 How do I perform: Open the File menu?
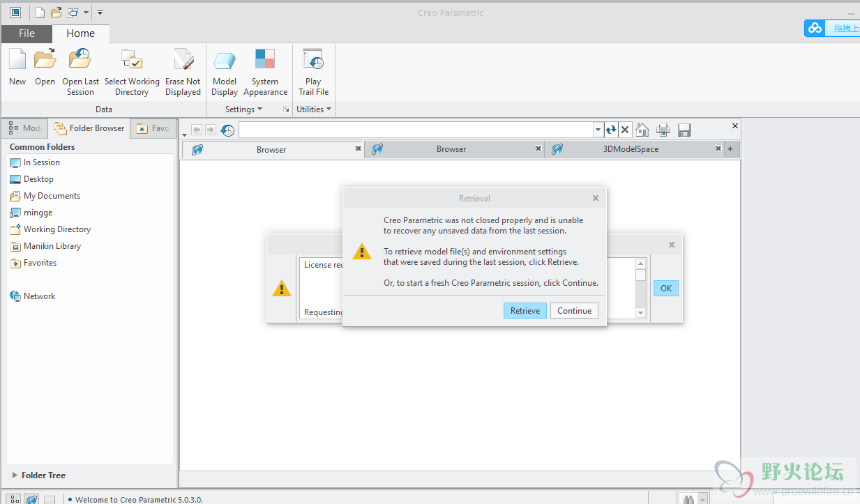(27, 33)
